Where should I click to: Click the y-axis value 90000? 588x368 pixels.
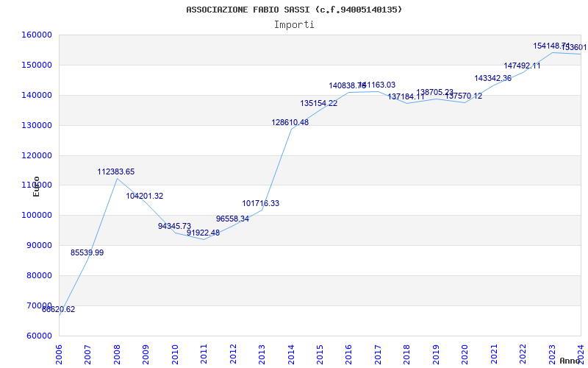pos(40,246)
